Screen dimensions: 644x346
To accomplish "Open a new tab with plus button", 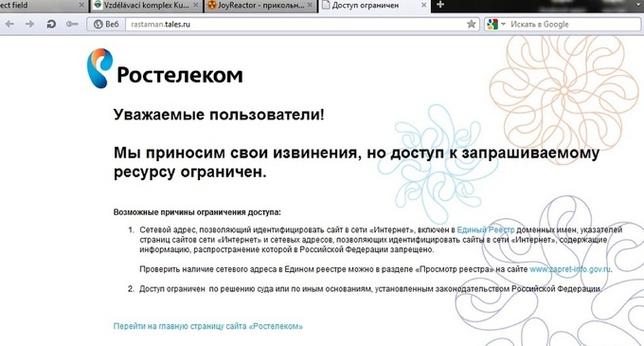I will (440, 5).
